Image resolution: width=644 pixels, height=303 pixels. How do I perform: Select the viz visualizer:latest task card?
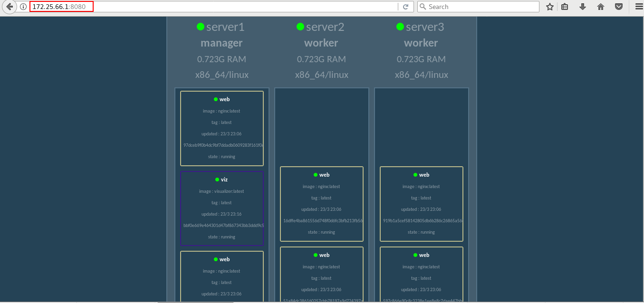tap(221, 208)
